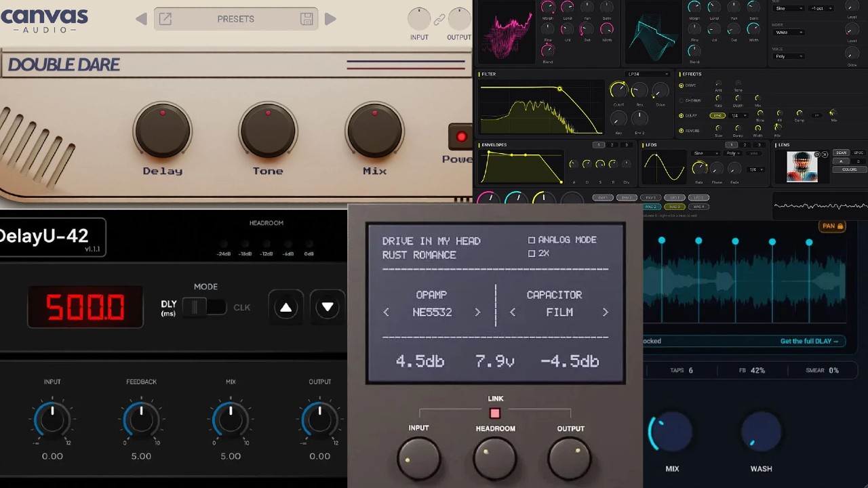
Task: Select Envelopes tab 2
Action: coord(612,145)
